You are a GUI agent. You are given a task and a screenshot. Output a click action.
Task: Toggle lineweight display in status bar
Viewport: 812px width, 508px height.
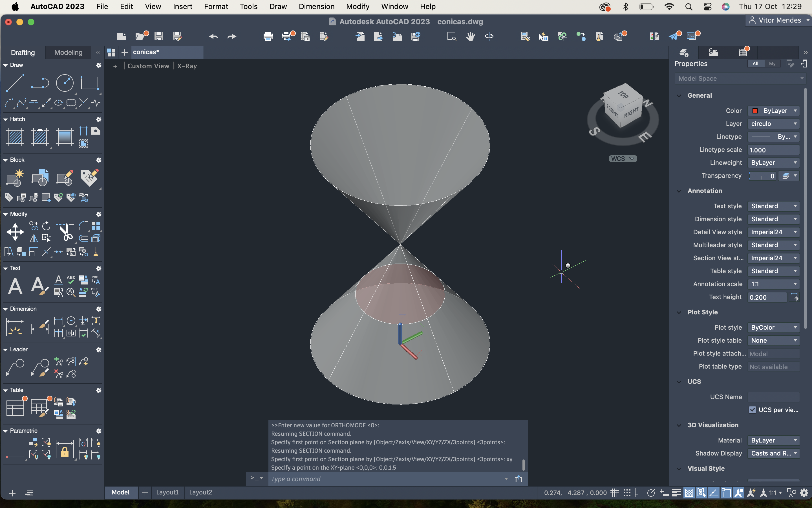tap(676, 493)
